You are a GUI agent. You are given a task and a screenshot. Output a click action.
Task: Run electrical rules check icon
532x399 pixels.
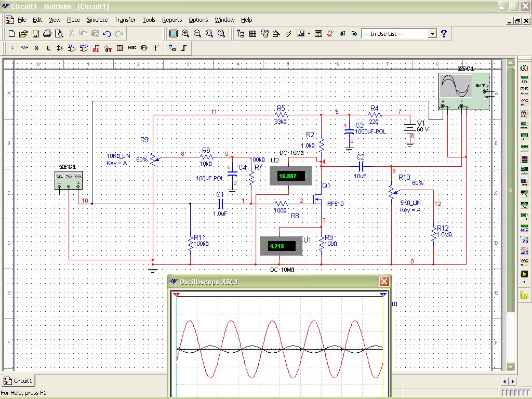coord(330,34)
